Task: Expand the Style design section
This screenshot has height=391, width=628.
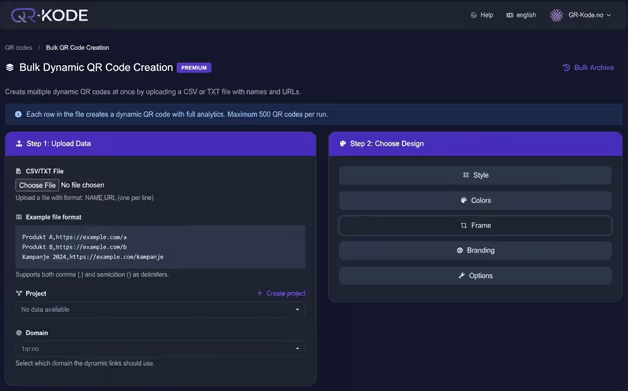Action: 475,175
